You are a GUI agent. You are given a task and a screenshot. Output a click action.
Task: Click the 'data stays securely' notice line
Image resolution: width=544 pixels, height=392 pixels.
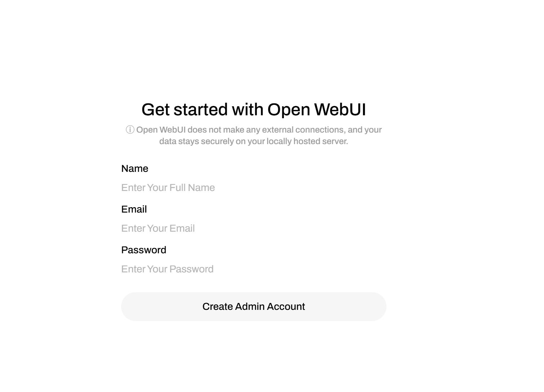point(254,141)
